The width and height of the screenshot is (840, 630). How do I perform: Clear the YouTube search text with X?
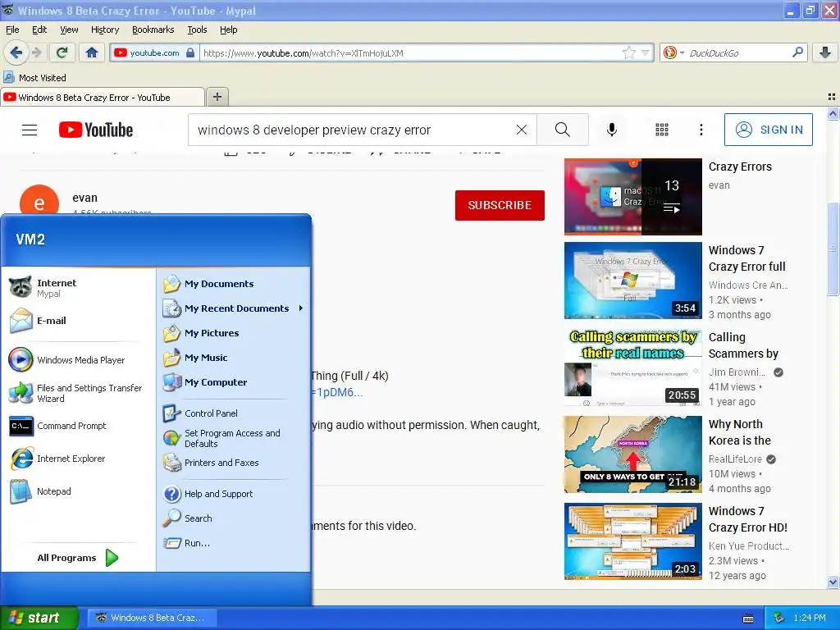pos(521,130)
